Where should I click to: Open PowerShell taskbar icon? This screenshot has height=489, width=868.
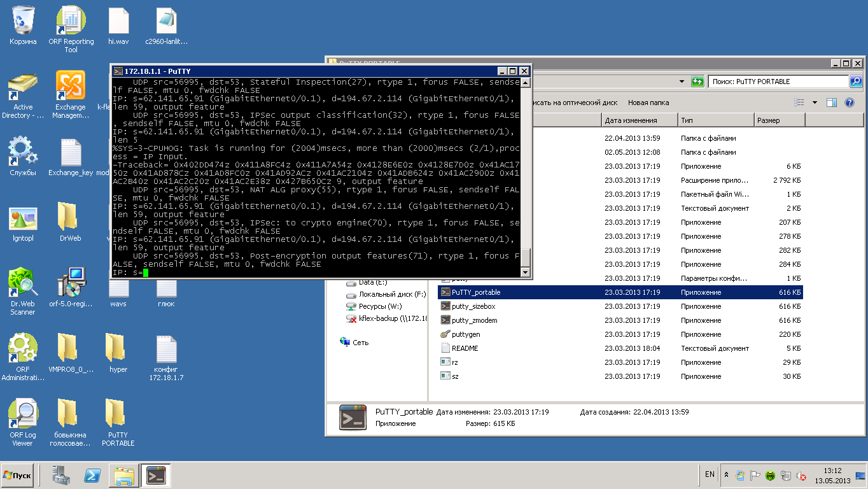(x=93, y=476)
